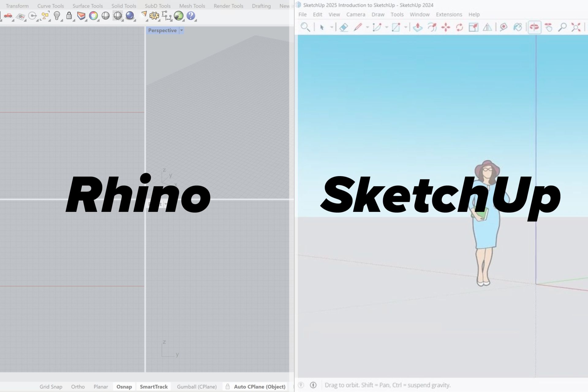The image size is (588, 392).
Task: Expand the Rectangle tool options arrow in SketchUp
Action: (x=405, y=27)
